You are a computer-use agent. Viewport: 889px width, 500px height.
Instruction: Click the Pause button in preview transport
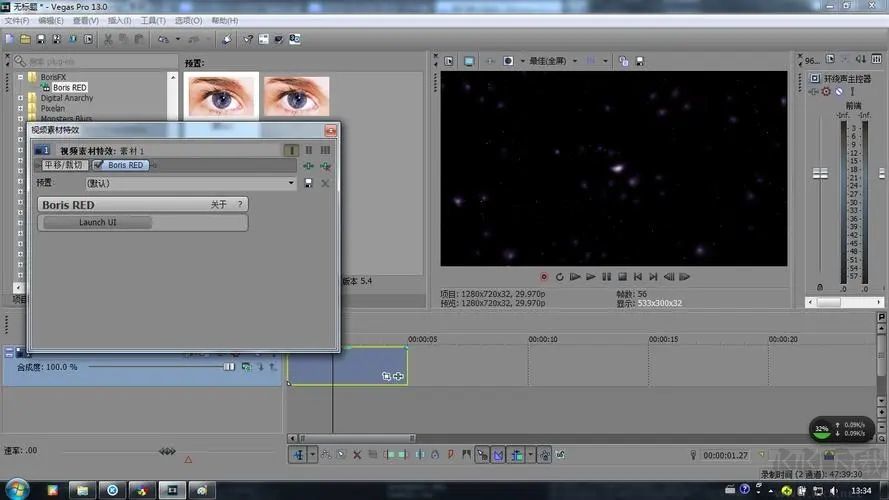coord(607,276)
